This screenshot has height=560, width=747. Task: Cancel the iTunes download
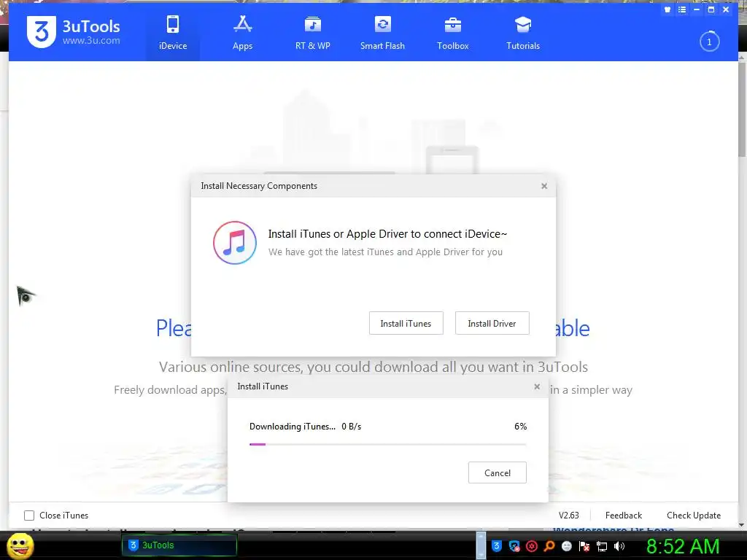point(498,472)
